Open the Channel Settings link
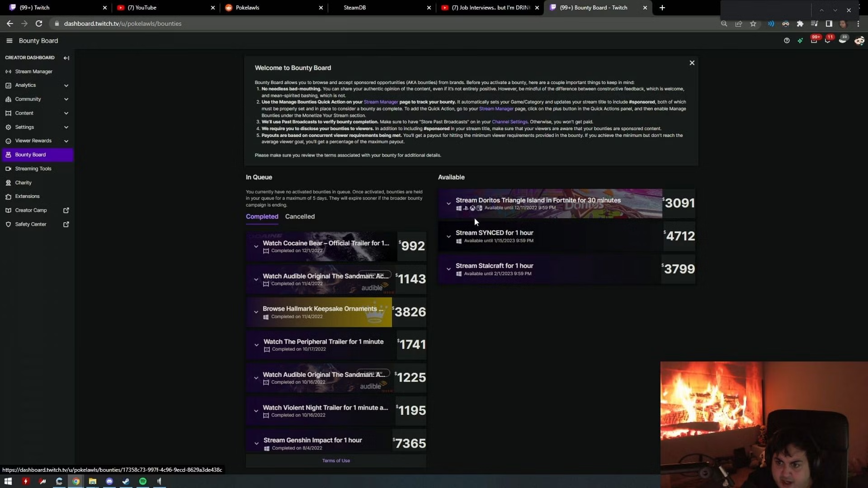 (509, 122)
